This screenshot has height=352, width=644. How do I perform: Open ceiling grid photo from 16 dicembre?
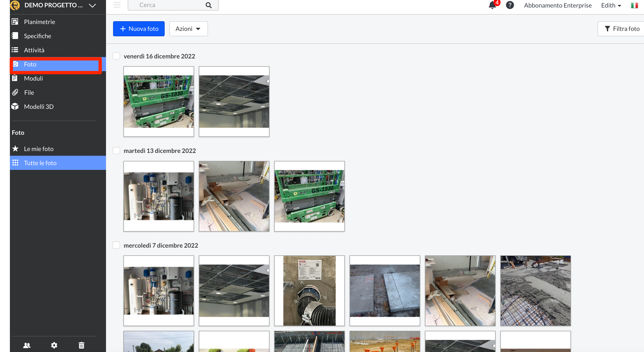click(234, 102)
